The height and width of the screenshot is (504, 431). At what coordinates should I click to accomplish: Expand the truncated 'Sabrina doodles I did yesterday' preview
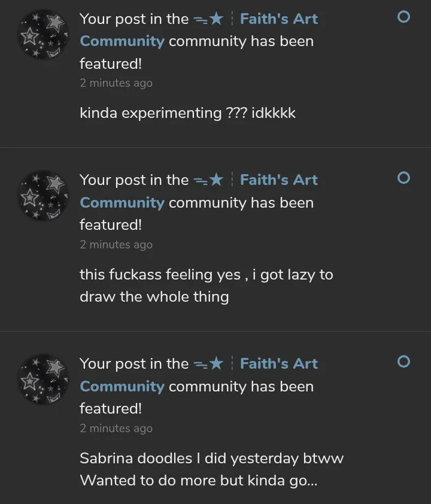pos(211,470)
